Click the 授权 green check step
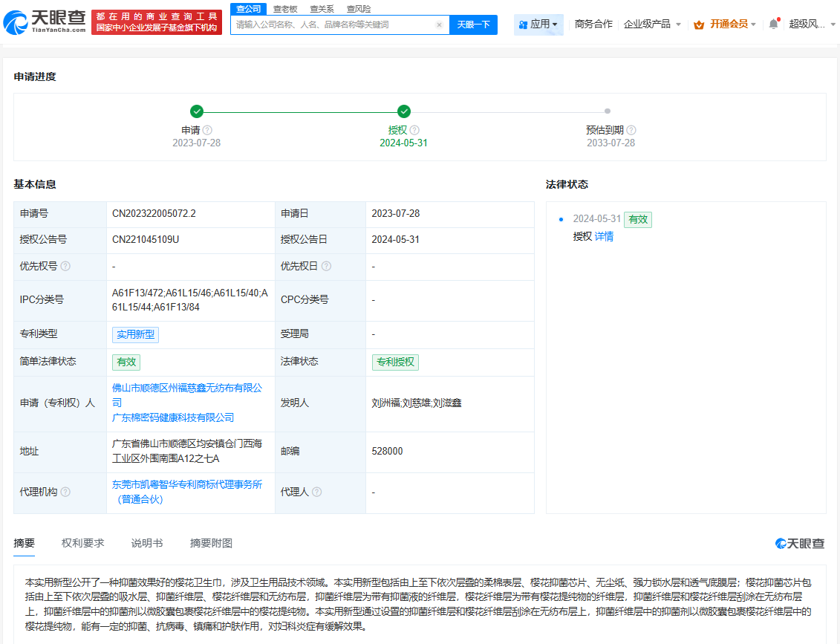 click(403, 111)
